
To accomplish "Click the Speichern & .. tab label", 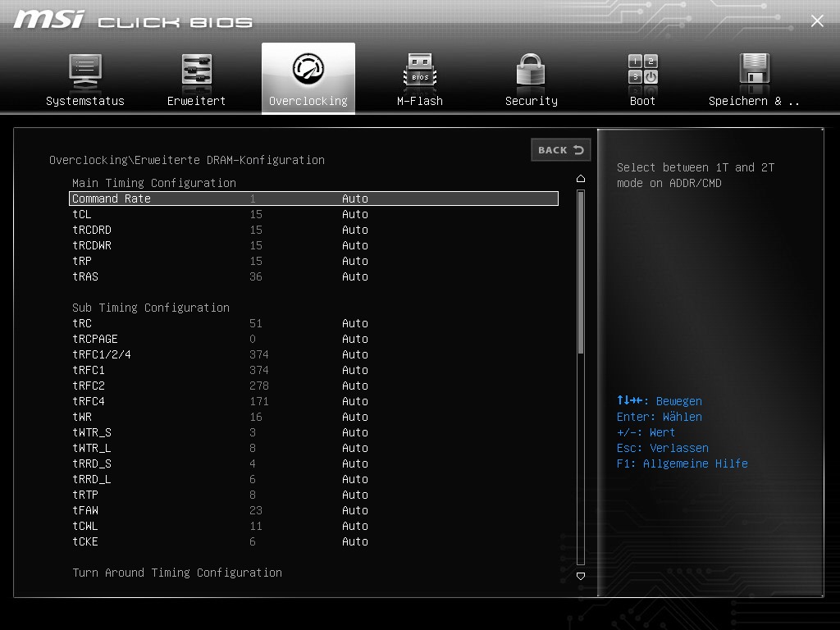I will tap(754, 101).
